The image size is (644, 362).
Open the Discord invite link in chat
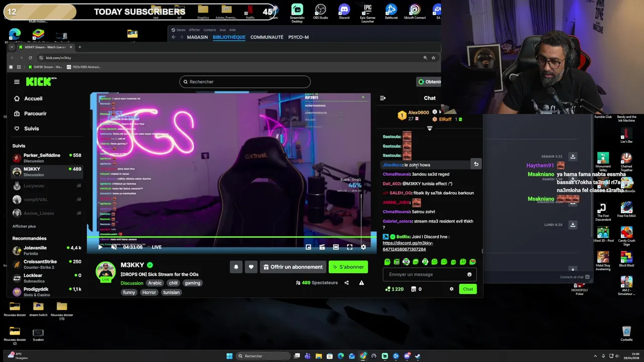pyautogui.click(x=408, y=246)
